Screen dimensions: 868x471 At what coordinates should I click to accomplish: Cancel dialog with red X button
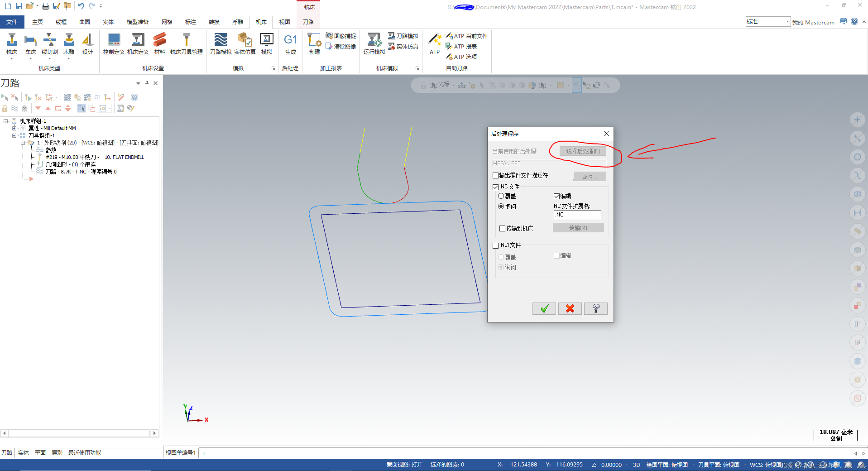tap(570, 308)
